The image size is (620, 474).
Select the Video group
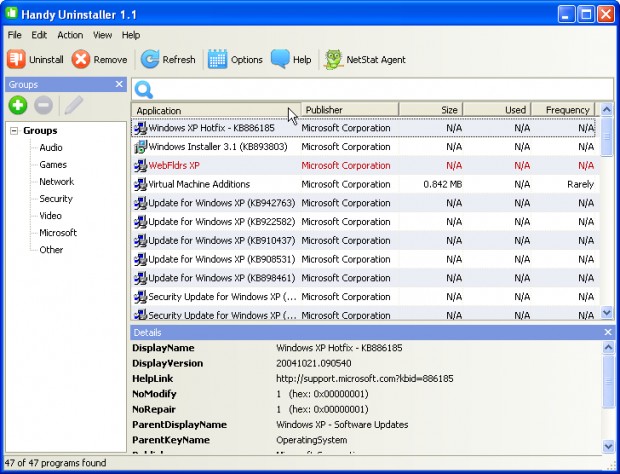pos(51,215)
